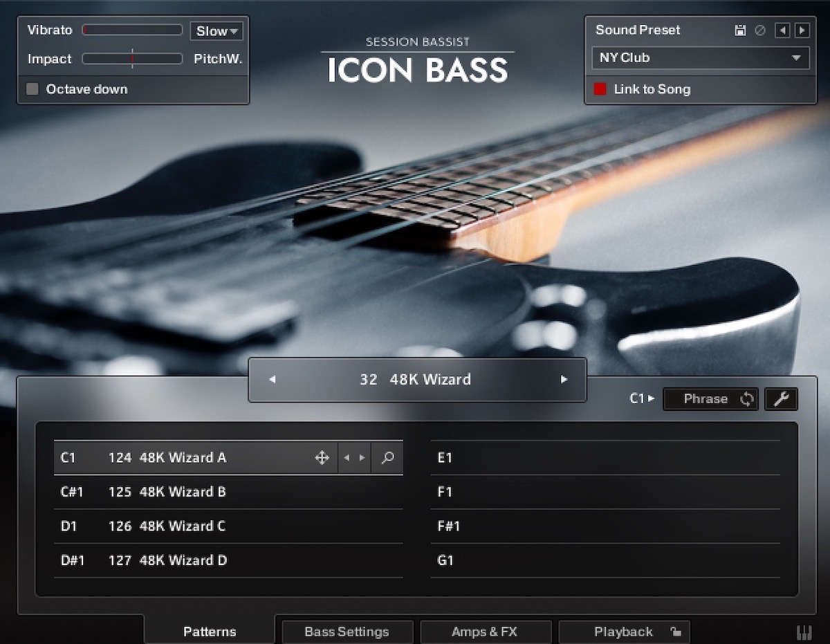This screenshot has width=830, height=644.
Task: Click the move icon on C1 slot
Action: click(322, 458)
